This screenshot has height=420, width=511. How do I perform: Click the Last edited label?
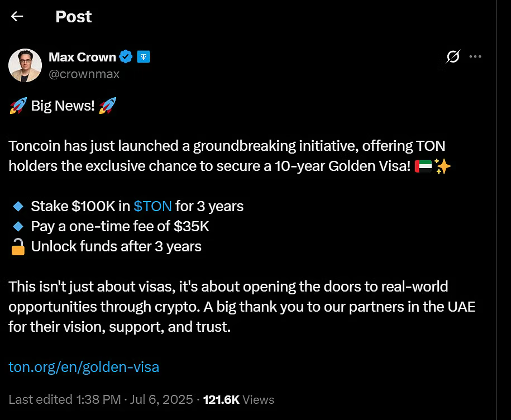[40, 399]
